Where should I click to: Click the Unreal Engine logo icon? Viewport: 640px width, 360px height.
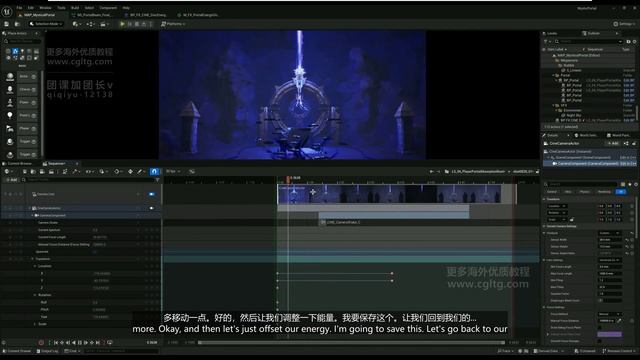7,12
